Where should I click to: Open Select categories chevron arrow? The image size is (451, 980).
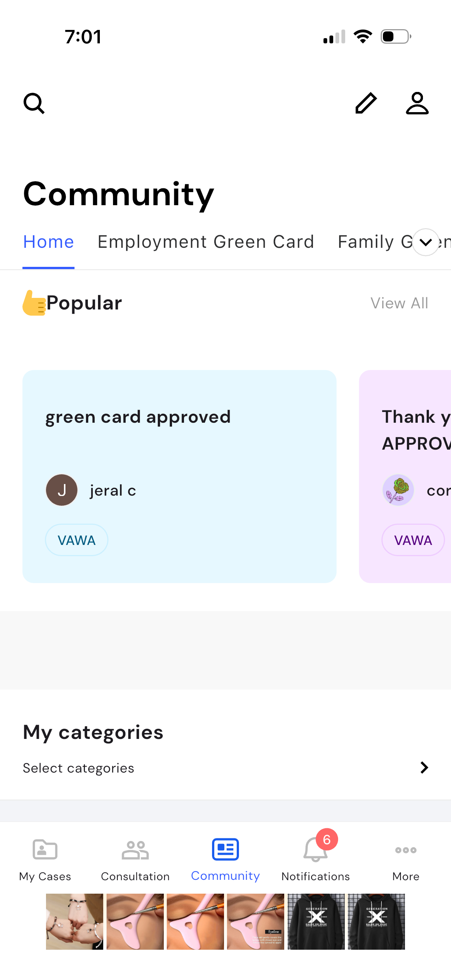pos(424,768)
